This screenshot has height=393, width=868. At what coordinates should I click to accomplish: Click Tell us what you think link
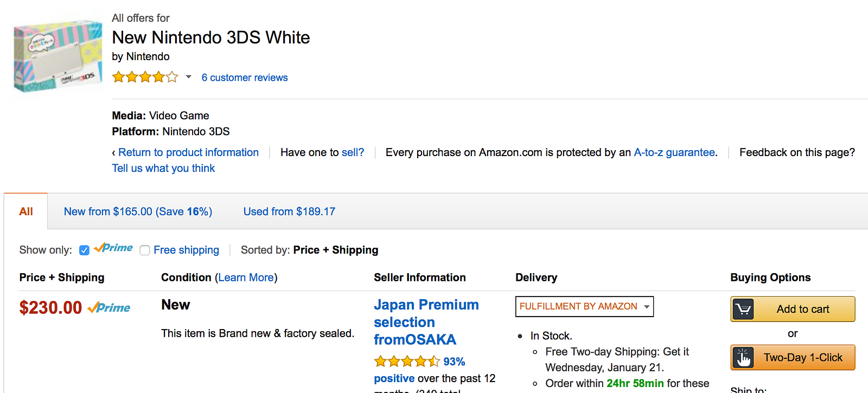(x=163, y=168)
